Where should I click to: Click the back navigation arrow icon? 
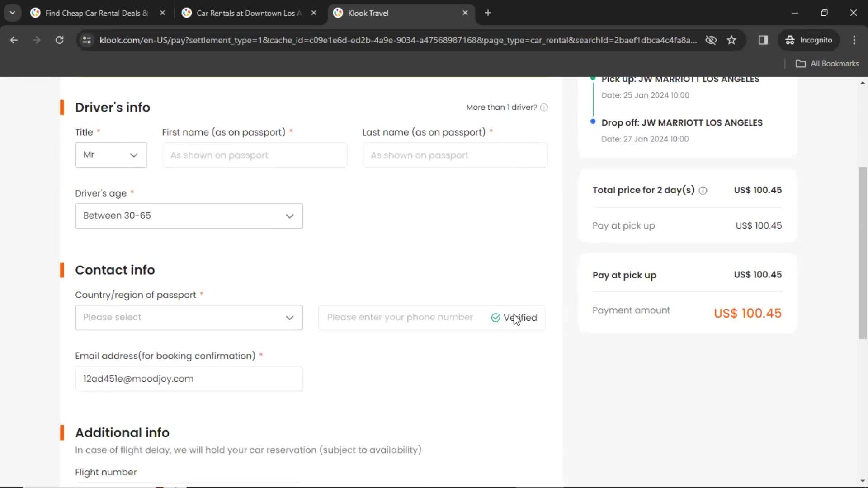click(14, 40)
